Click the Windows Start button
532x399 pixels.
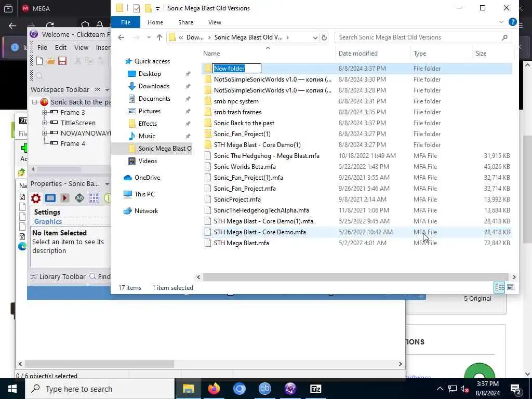(12, 389)
